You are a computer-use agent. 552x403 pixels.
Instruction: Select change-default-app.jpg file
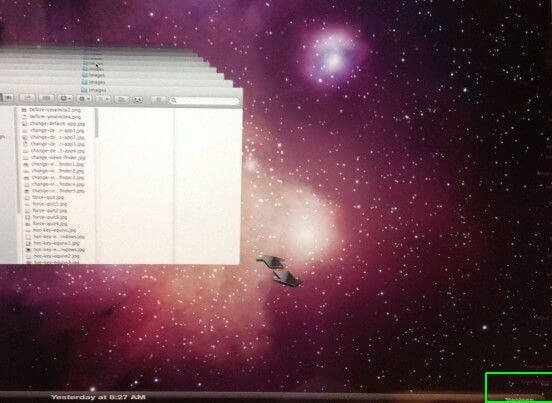[x=57, y=124]
